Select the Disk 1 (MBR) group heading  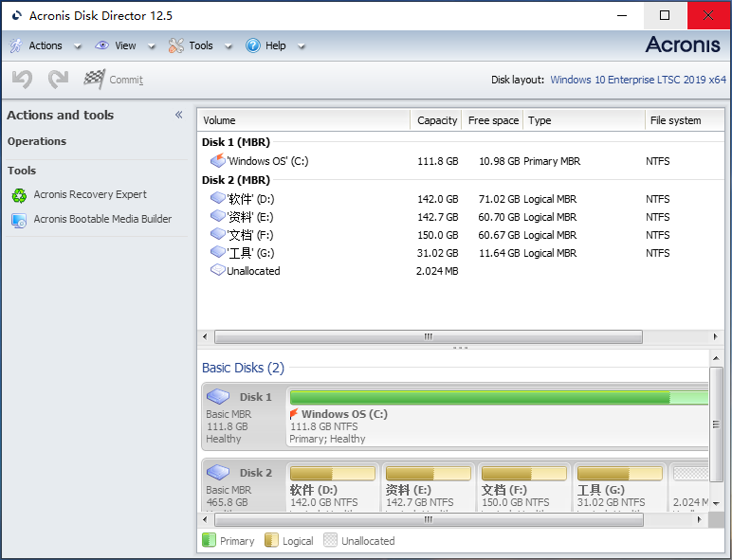[236, 142]
